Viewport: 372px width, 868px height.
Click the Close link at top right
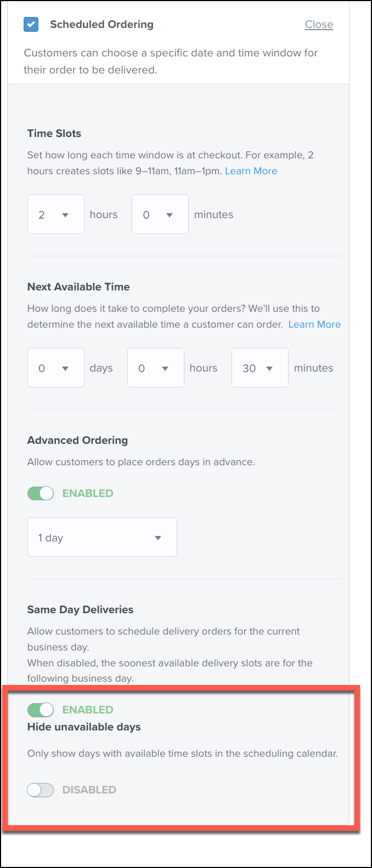coord(319,25)
